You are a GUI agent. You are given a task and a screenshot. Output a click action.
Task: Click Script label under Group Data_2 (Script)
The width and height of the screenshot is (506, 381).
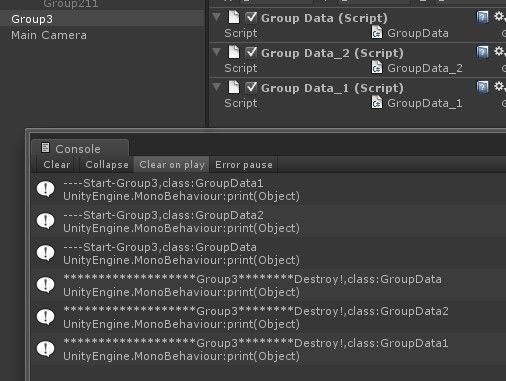[x=241, y=68]
